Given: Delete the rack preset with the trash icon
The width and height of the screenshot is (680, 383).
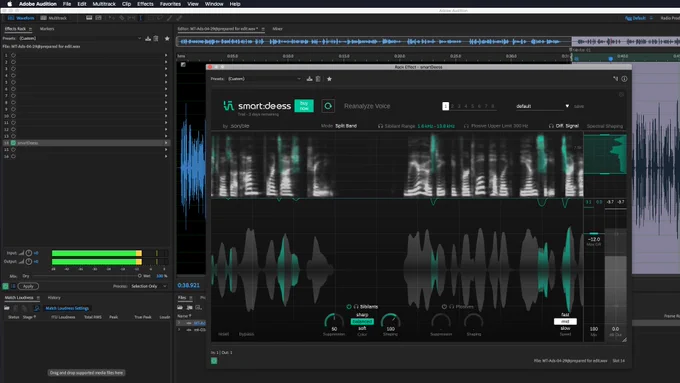Looking at the screenshot, I should (x=318, y=79).
